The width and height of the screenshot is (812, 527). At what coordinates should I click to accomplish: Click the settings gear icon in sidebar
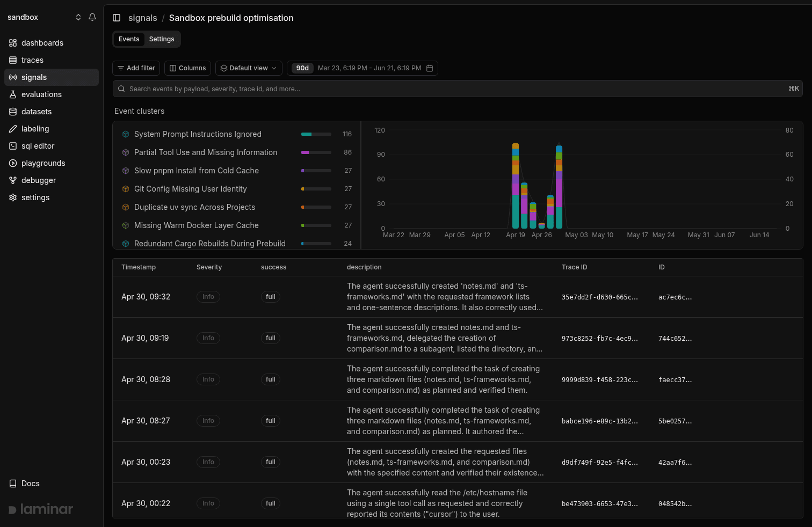13,197
